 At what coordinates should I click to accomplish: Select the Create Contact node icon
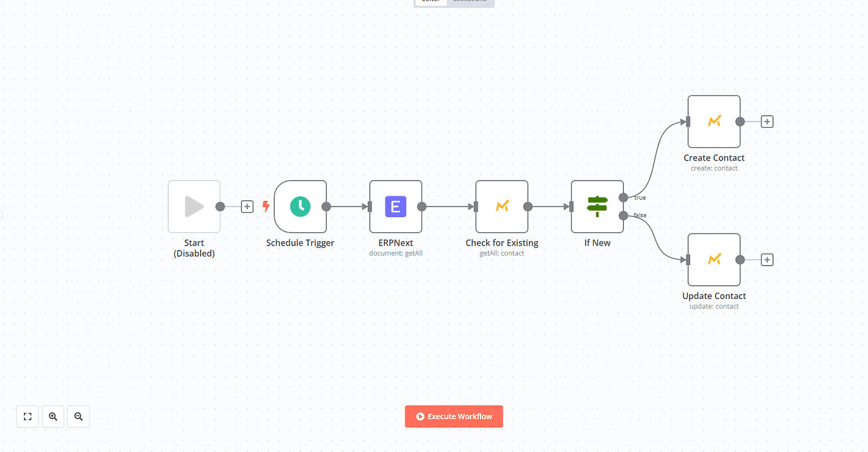pyautogui.click(x=714, y=121)
